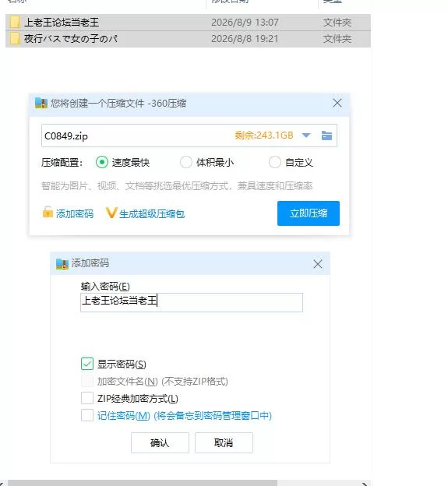Screen dimensions: 448x486
Task: Uncheck the 显示密码 checkbox
Action: click(x=87, y=364)
